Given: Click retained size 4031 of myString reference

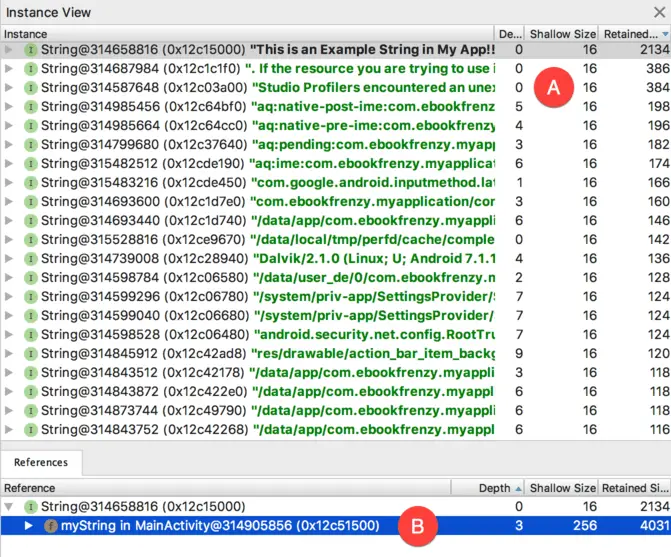Looking at the screenshot, I should 655,526.
